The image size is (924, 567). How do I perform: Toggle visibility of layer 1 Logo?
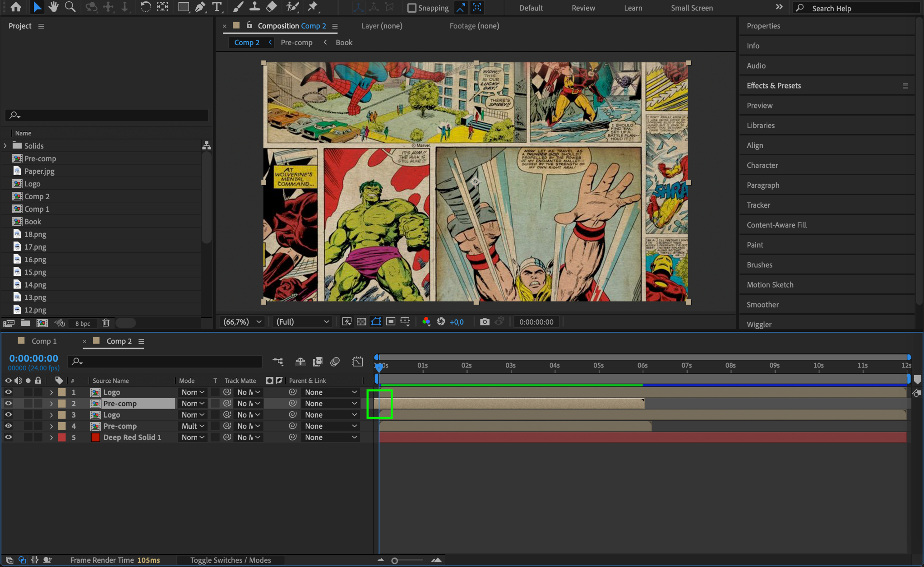pyautogui.click(x=8, y=392)
